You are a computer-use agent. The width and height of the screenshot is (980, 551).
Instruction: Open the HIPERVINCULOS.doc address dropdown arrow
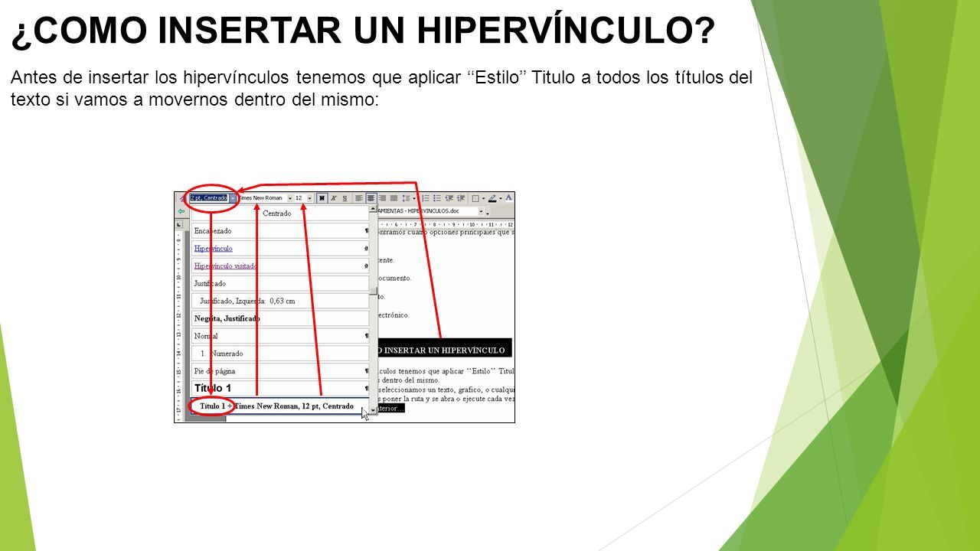pyautogui.click(x=481, y=211)
